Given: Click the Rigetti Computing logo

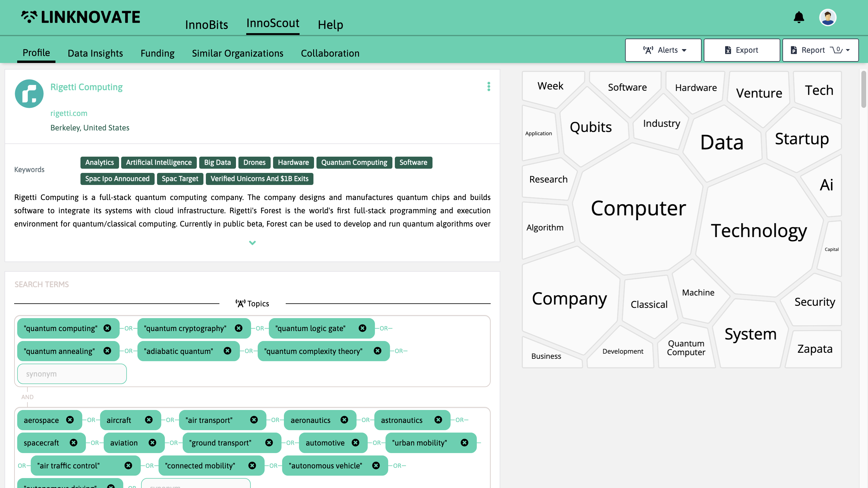Looking at the screenshot, I should [x=29, y=94].
